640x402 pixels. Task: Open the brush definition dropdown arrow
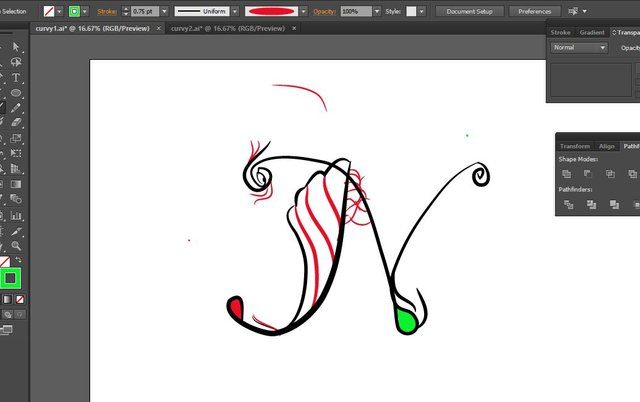[303, 11]
